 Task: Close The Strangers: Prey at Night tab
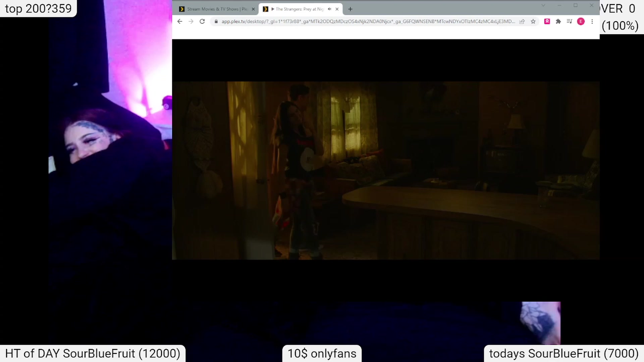point(337,9)
